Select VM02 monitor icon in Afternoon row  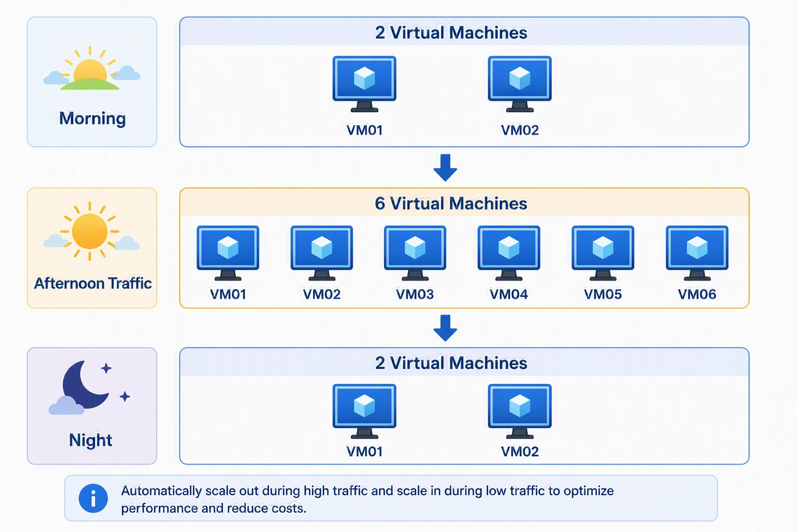pos(322,253)
